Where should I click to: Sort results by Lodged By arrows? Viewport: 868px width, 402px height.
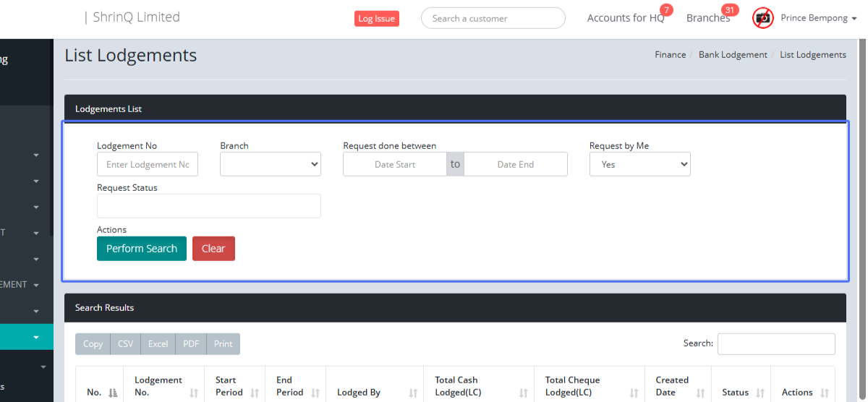tap(413, 393)
